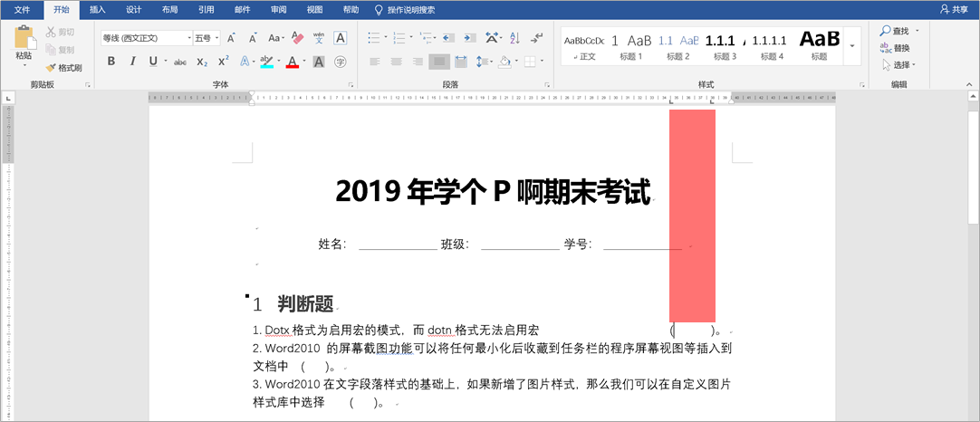Switch to the 布局 (Layout) tab
980x422 pixels.
pyautogui.click(x=169, y=9)
